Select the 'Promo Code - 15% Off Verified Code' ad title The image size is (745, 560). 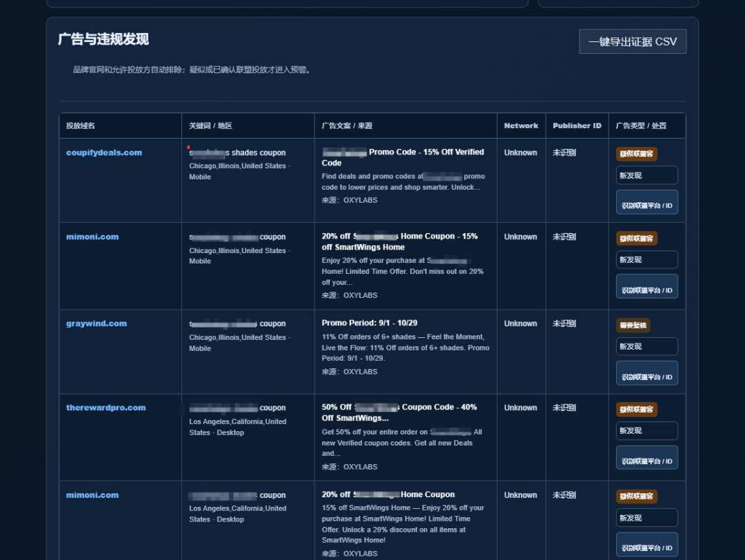(403, 157)
